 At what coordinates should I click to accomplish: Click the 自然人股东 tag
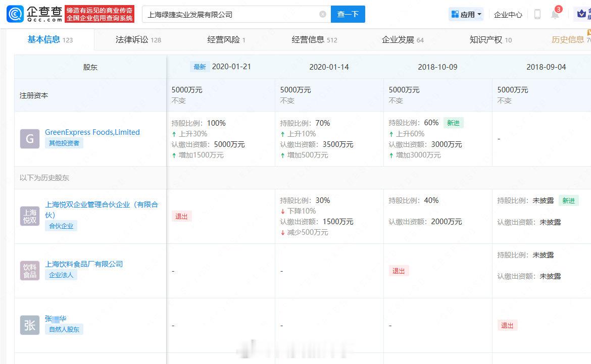(x=64, y=329)
